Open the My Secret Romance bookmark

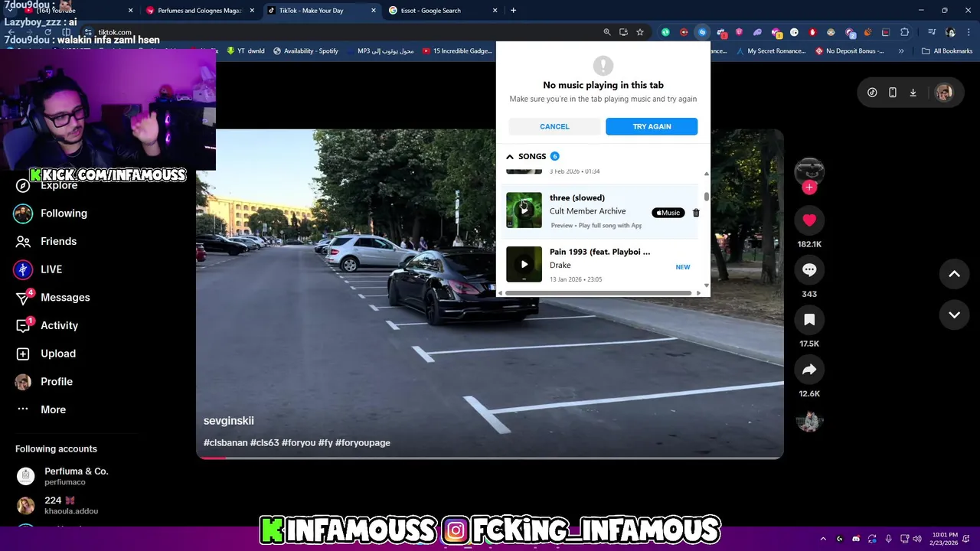click(771, 51)
